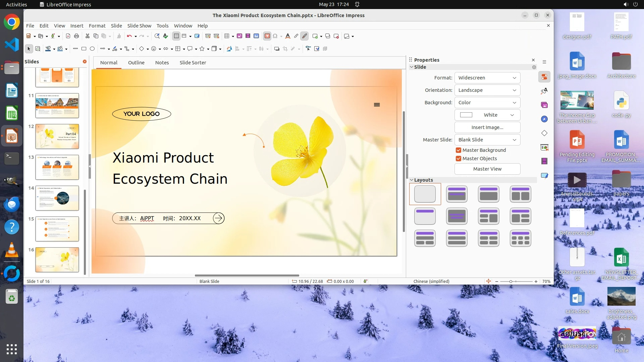Viewport: 644px width, 362px height.
Task: Click the Export as PDF toolbar icon
Action: (68, 36)
